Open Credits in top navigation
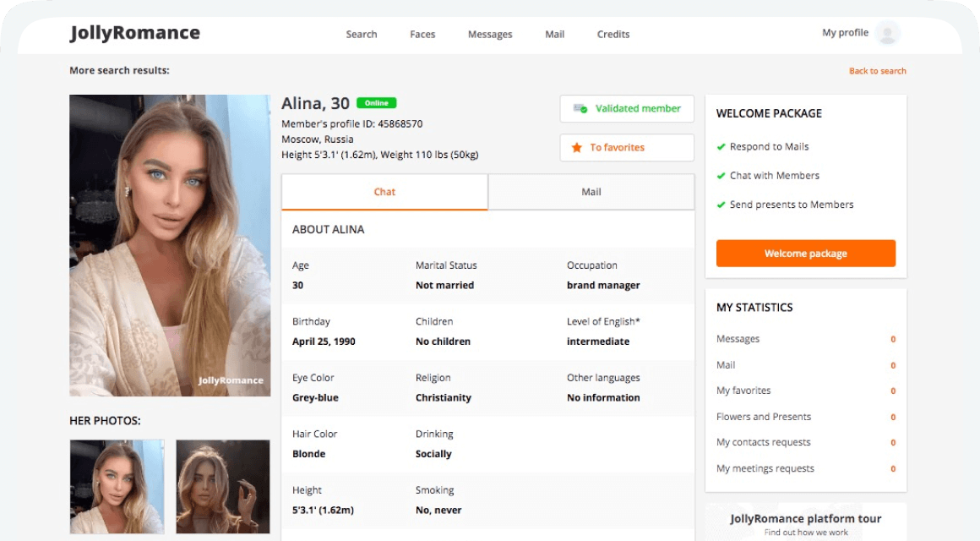Screen dimensions: 980x541 (x=613, y=35)
